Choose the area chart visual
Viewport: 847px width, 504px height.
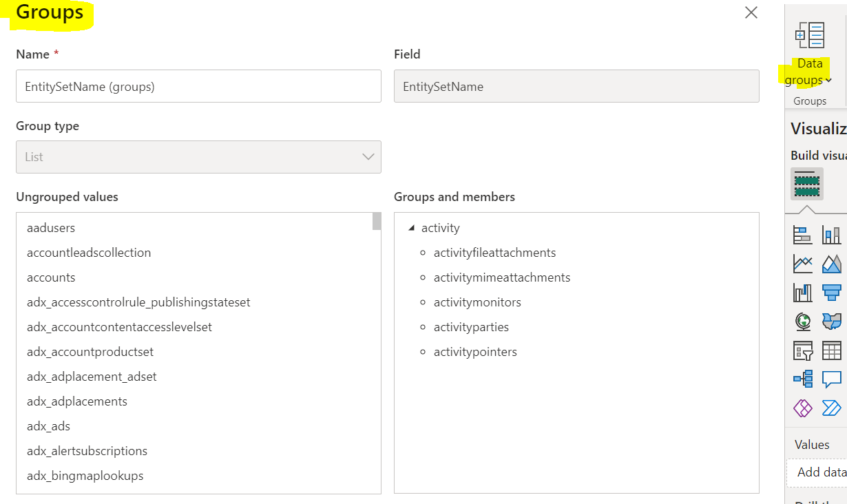(832, 264)
